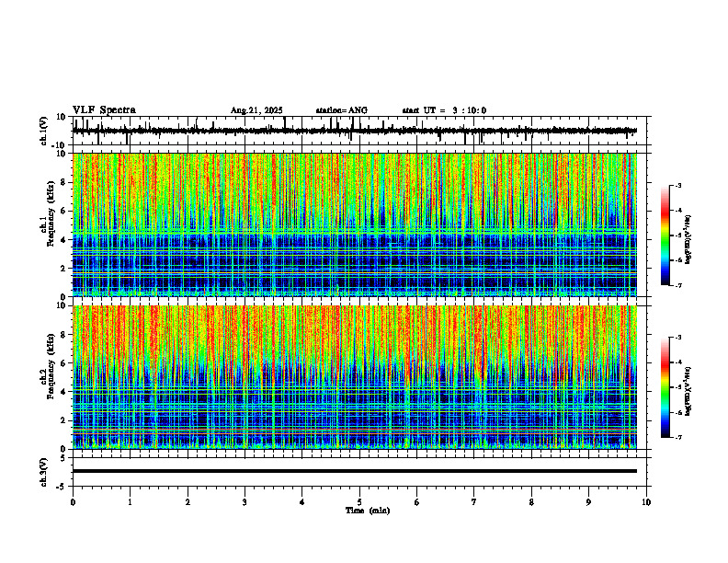Click the "5" tick on ch.3(V) axis
This screenshot has width=728, height=563.
click(x=63, y=458)
